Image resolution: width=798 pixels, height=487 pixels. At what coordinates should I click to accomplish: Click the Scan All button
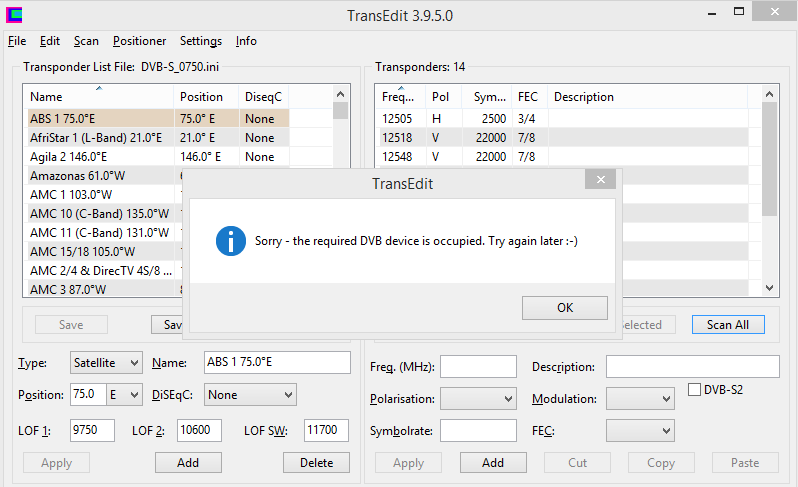(x=728, y=325)
